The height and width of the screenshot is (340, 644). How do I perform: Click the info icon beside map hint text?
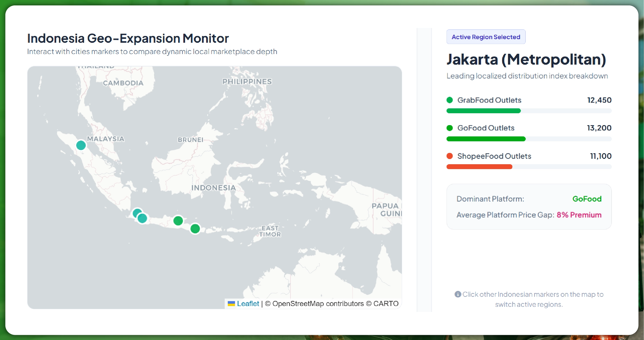(458, 294)
